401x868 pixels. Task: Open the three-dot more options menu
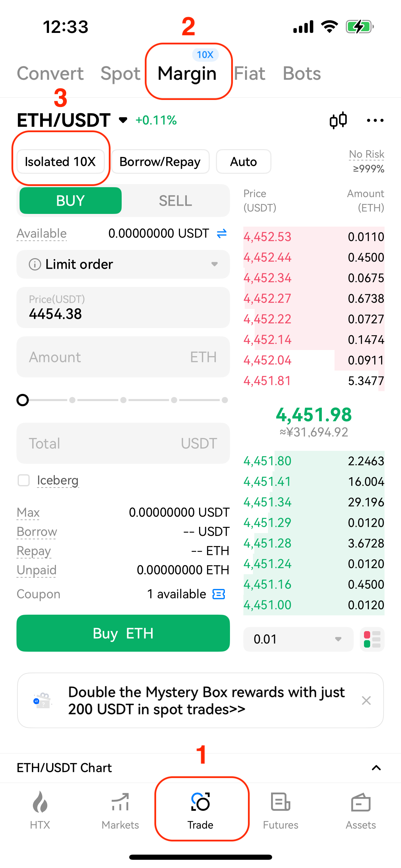(x=375, y=120)
